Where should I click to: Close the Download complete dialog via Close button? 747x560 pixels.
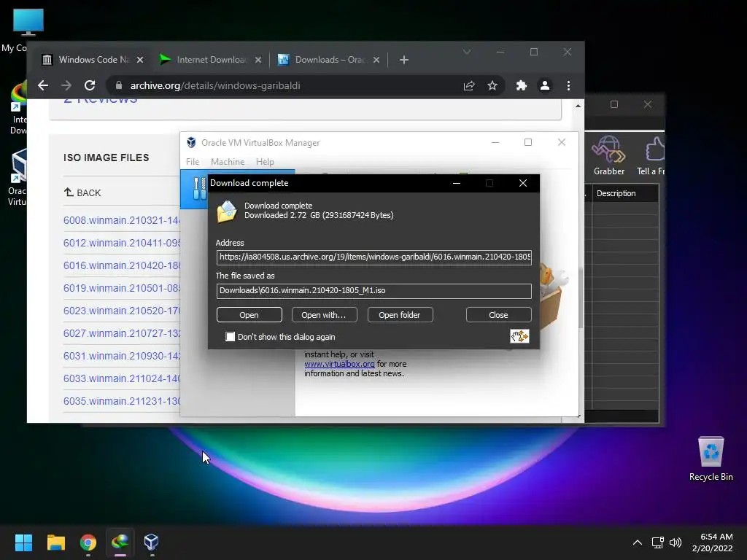click(x=498, y=315)
